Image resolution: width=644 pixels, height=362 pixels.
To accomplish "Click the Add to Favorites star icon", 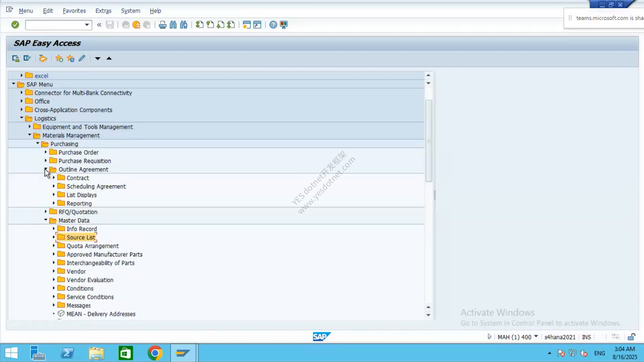I will [59, 59].
